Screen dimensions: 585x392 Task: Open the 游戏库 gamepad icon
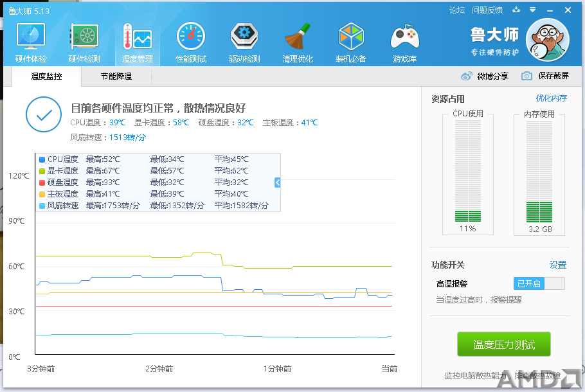pos(404,37)
